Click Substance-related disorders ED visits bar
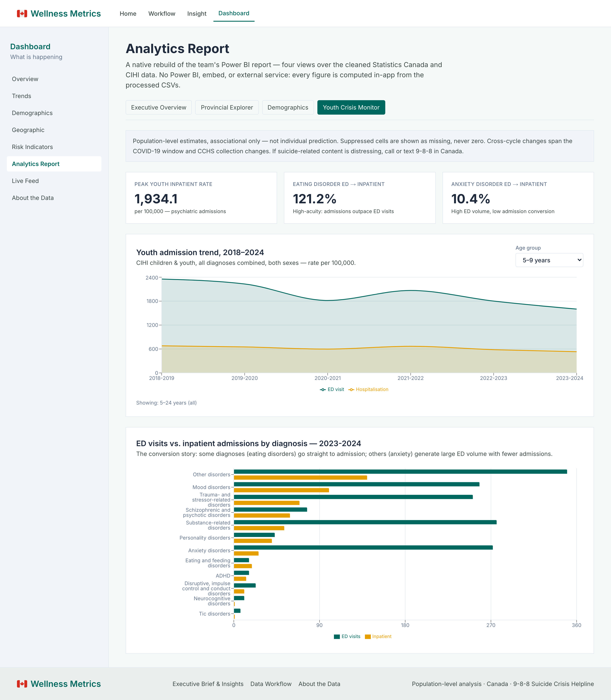611x700 pixels. coord(365,522)
